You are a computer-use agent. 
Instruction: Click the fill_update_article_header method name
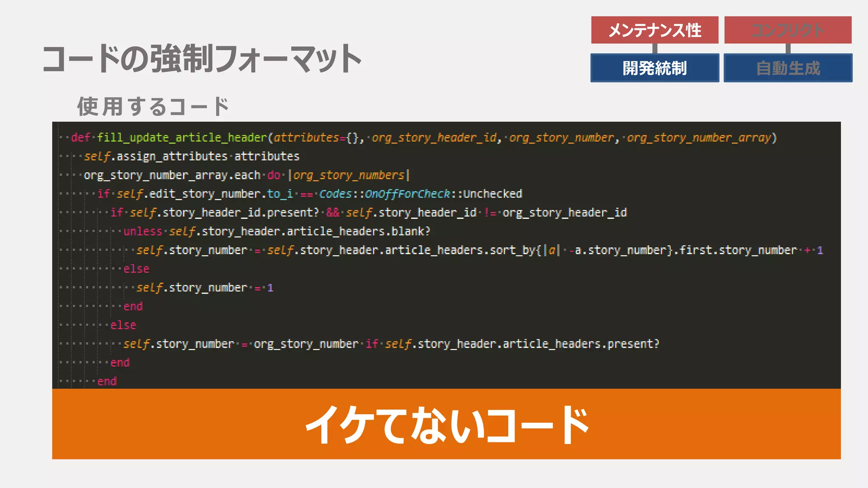[x=182, y=138]
